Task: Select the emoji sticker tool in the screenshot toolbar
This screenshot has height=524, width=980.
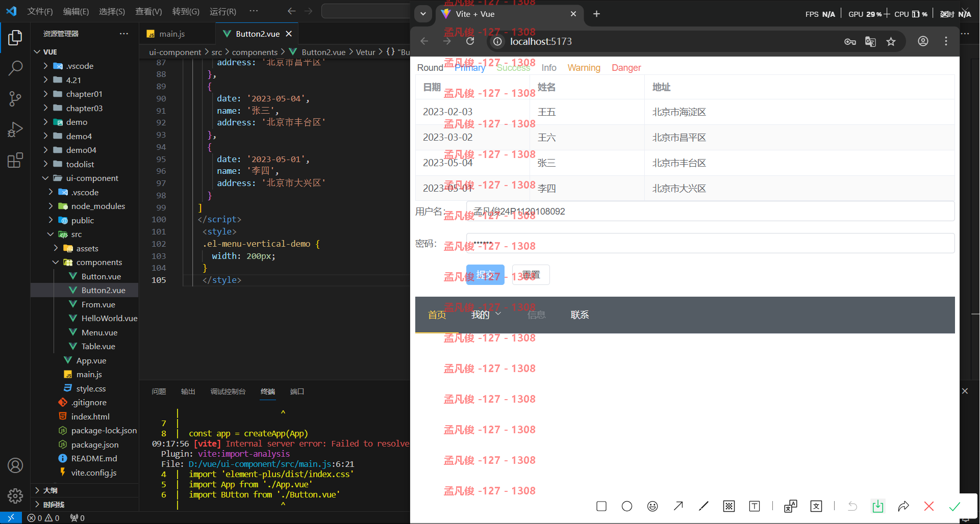Action: (x=652, y=506)
